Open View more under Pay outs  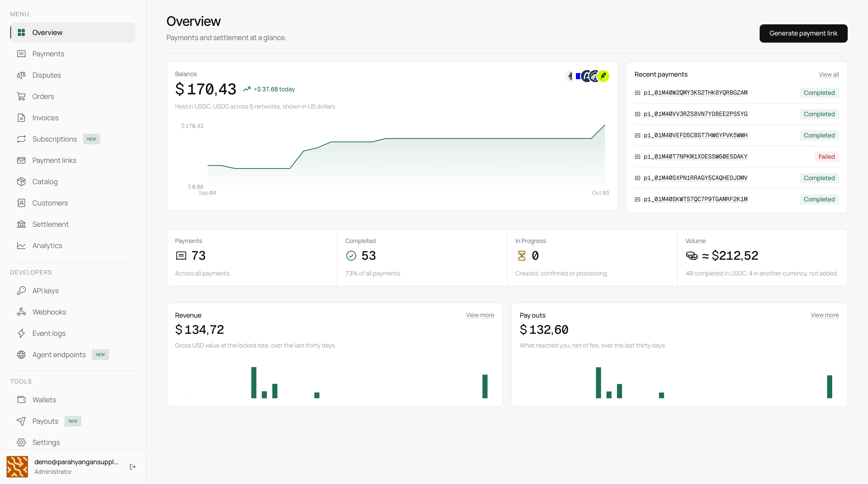click(x=825, y=315)
